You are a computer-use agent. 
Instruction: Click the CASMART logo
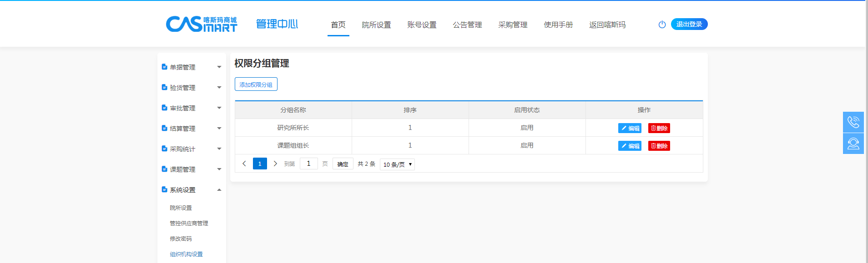click(202, 24)
